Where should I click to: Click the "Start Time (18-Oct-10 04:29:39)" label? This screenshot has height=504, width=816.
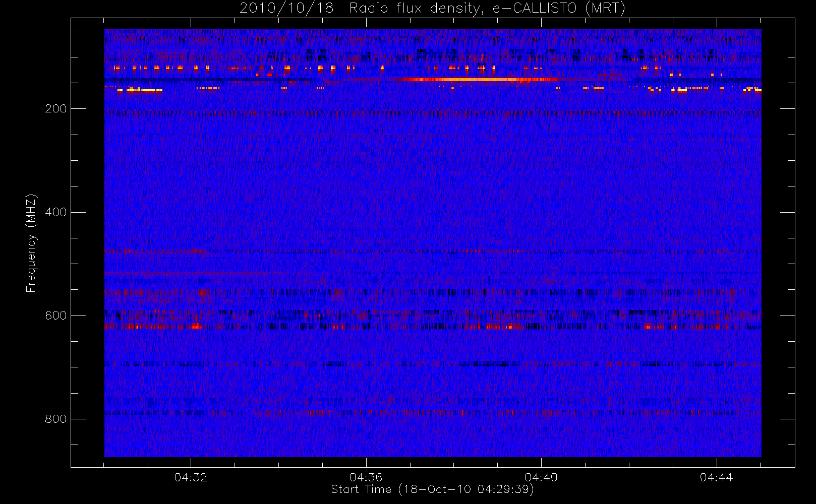[432, 489]
